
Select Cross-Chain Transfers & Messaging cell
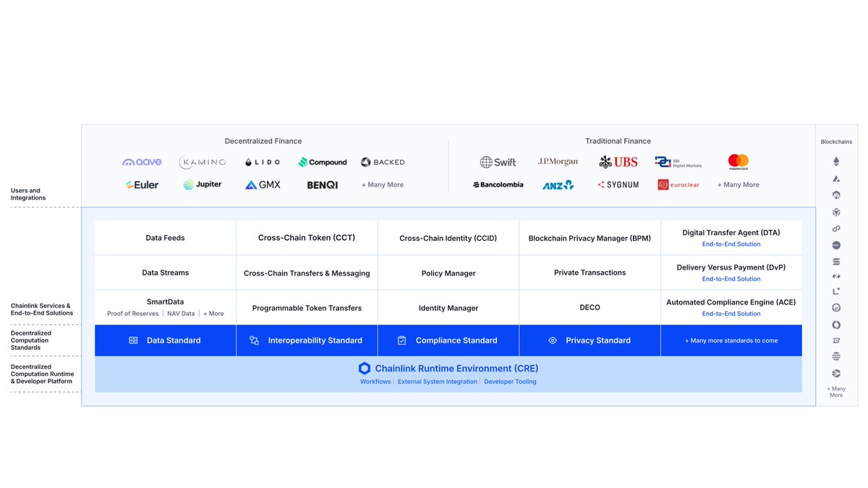tap(307, 273)
